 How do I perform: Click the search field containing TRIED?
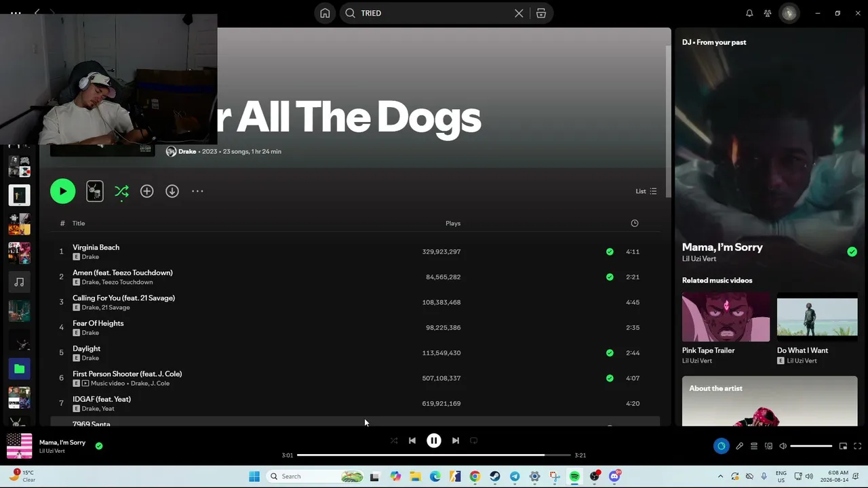[x=435, y=13]
